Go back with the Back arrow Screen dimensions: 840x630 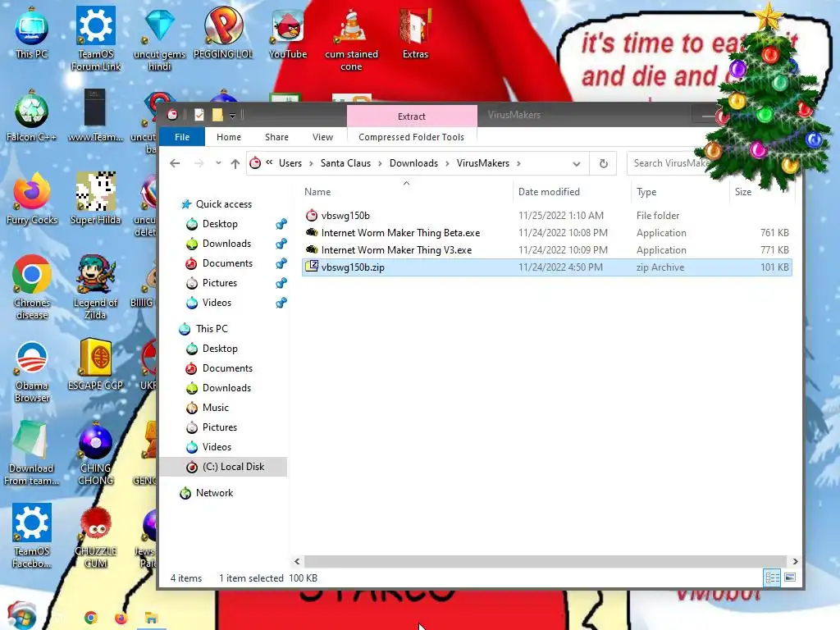[x=175, y=163]
